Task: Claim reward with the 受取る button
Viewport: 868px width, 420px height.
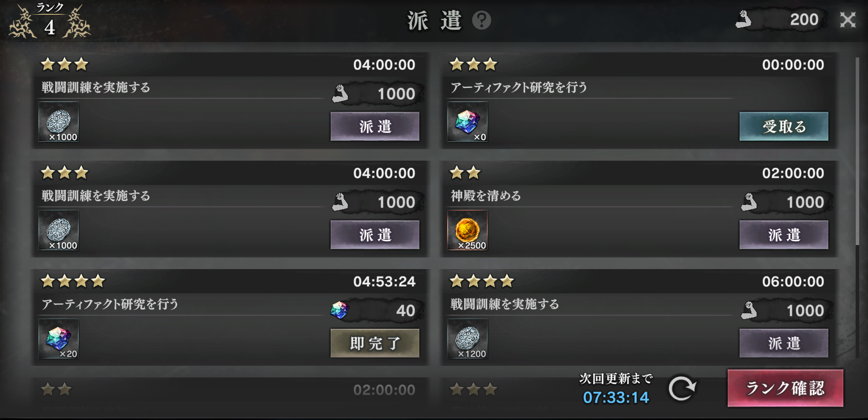Action: coord(783,126)
